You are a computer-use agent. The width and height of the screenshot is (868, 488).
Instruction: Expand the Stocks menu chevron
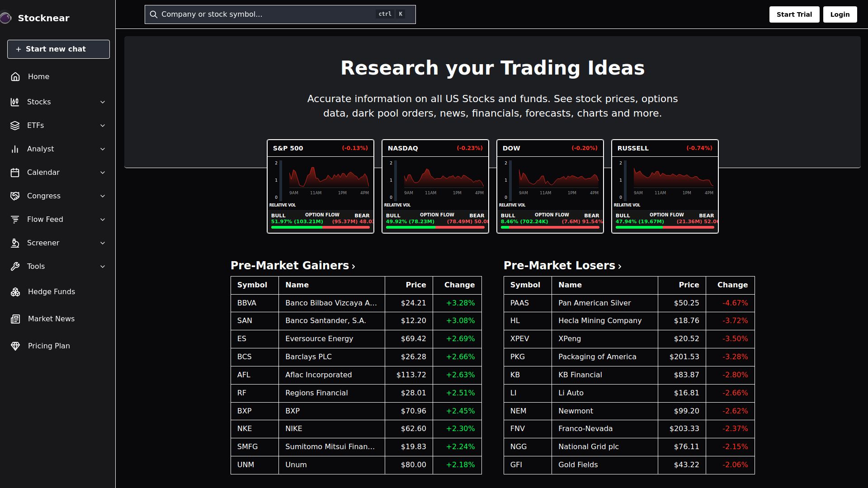pyautogui.click(x=103, y=102)
